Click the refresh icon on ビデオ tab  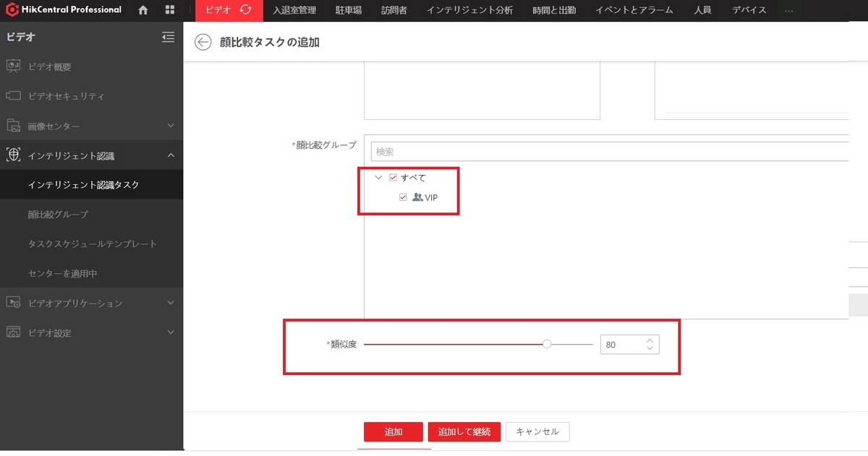(246, 10)
